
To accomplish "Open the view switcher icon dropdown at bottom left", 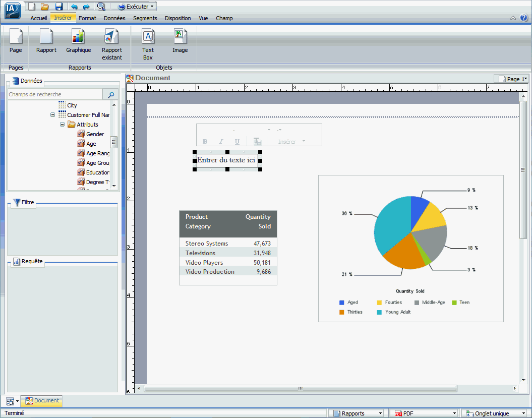I will [13, 401].
